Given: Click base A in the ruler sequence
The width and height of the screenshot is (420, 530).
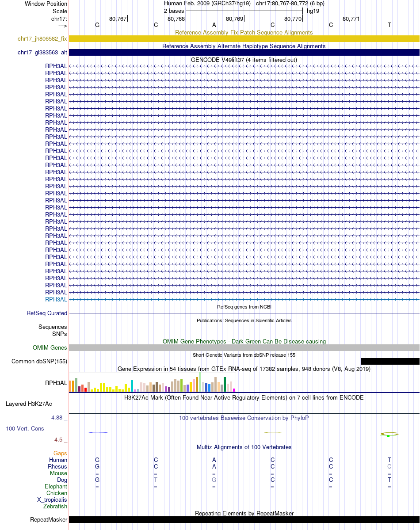Looking at the screenshot, I should point(214,25).
